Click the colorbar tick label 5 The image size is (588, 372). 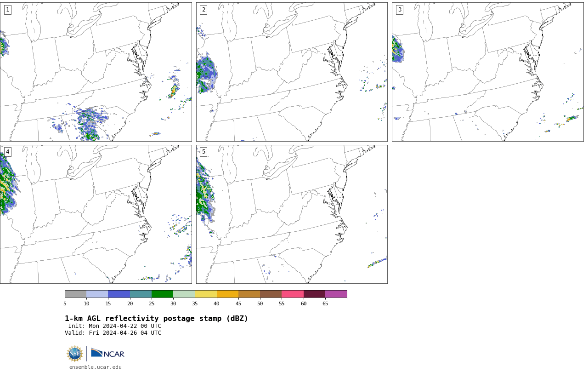pyautogui.click(x=65, y=304)
